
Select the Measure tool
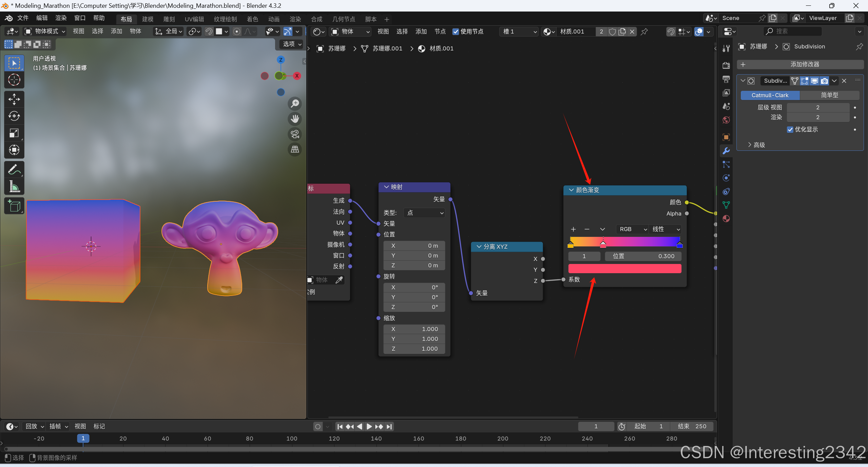pyautogui.click(x=14, y=186)
